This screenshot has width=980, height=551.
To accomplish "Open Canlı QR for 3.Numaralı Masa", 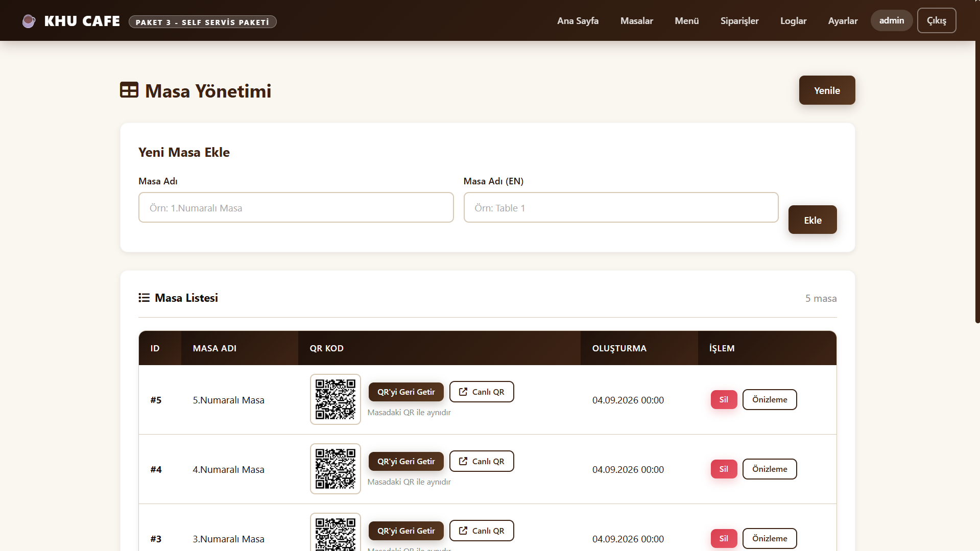I will coord(482,531).
